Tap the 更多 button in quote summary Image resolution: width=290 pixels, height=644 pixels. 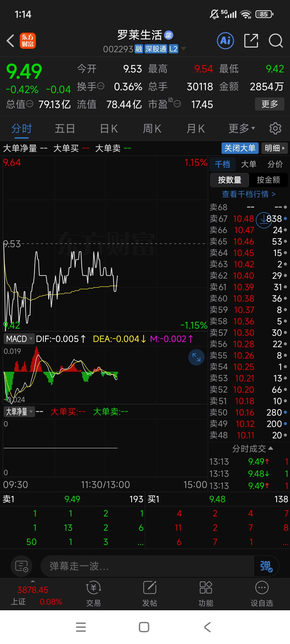[270, 104]
